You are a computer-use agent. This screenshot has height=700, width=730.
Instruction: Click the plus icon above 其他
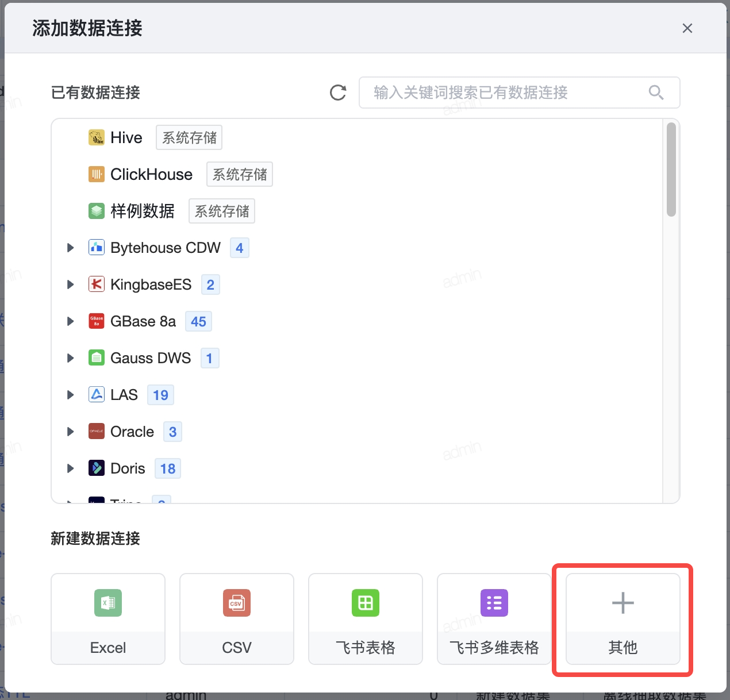[x=623, y=603]
